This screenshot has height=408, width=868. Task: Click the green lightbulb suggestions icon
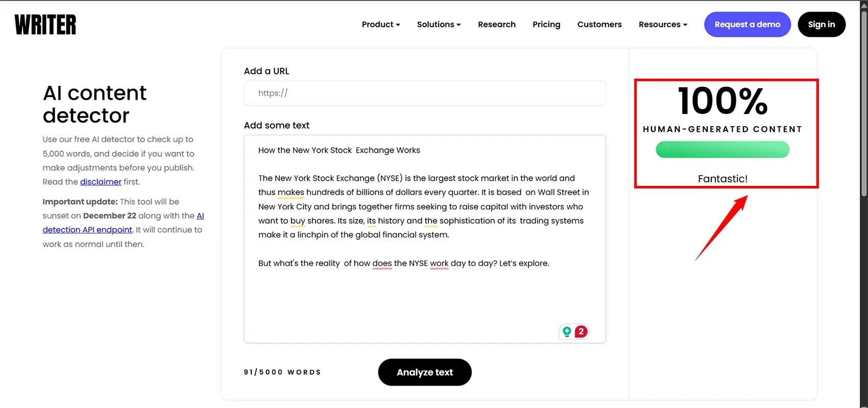[567, 332]
